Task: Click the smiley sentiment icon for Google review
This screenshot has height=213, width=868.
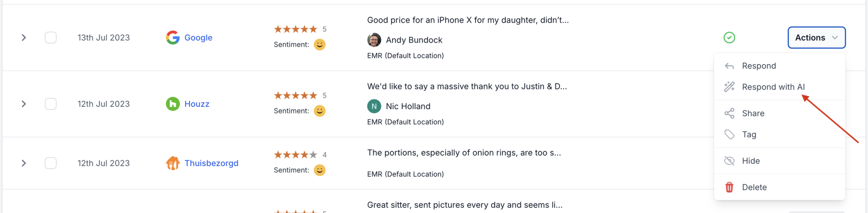Action: (320, 44)
